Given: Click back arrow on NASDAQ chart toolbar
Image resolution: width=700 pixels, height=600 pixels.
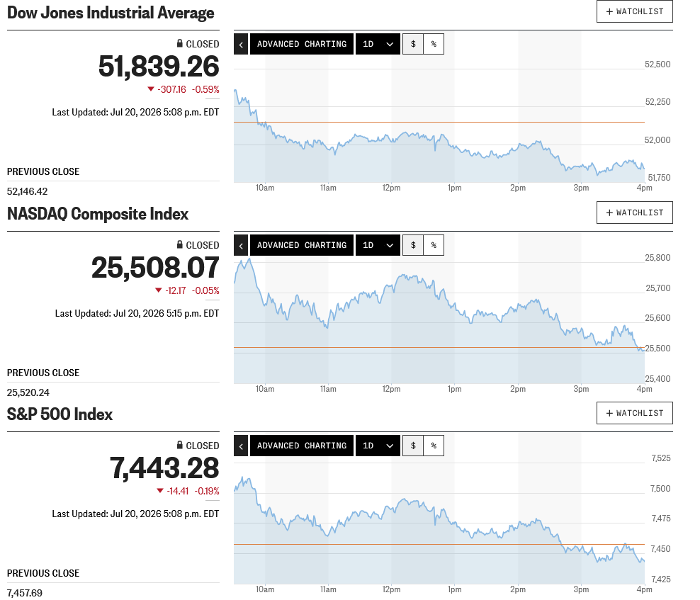Looking at the screenshot, I should (241, 245).
